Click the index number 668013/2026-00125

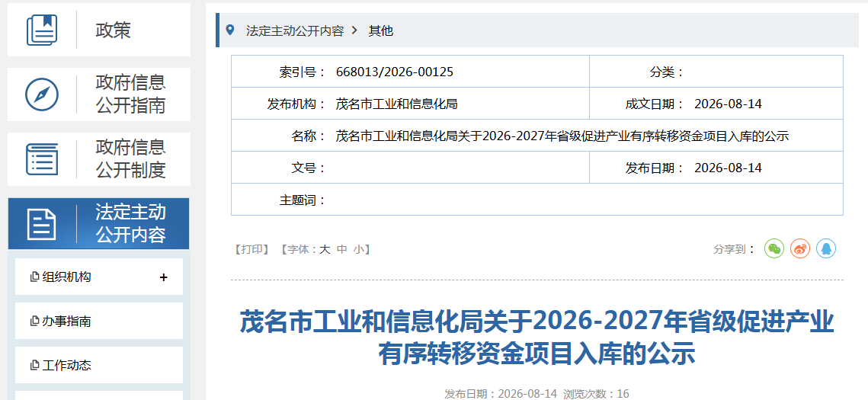[x=395, y=72]
